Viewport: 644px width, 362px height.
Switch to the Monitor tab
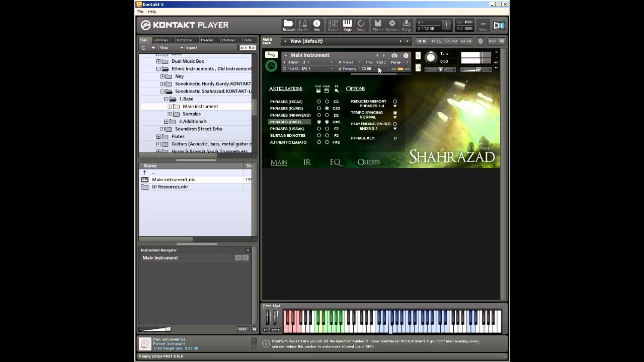(207, 40)
